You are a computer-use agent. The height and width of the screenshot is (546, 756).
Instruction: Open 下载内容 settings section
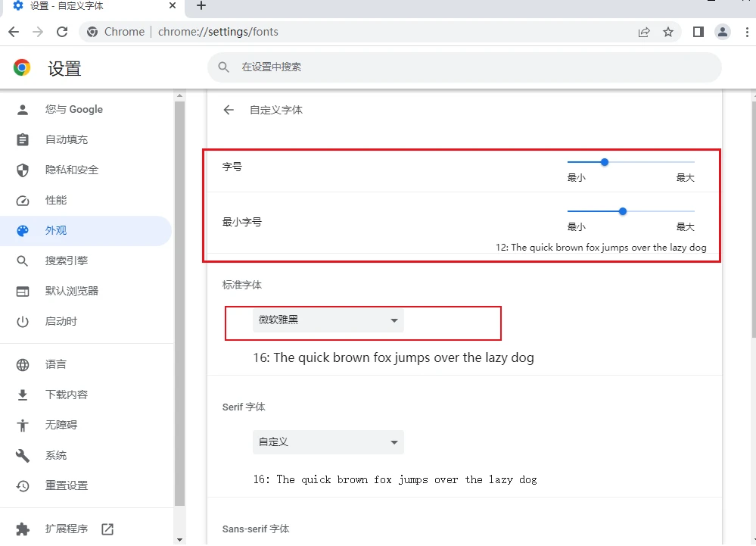[67, 395]
